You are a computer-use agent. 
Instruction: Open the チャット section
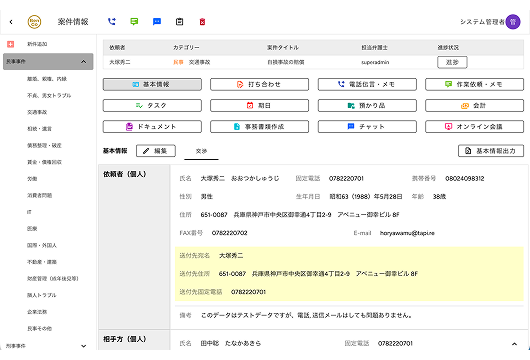coord(367,127)
